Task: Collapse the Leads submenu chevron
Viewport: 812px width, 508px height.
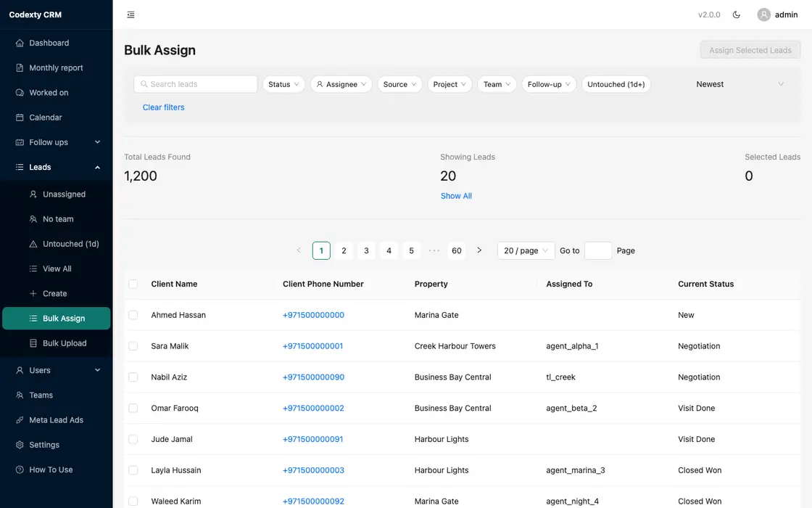Action: click(97, 168)
